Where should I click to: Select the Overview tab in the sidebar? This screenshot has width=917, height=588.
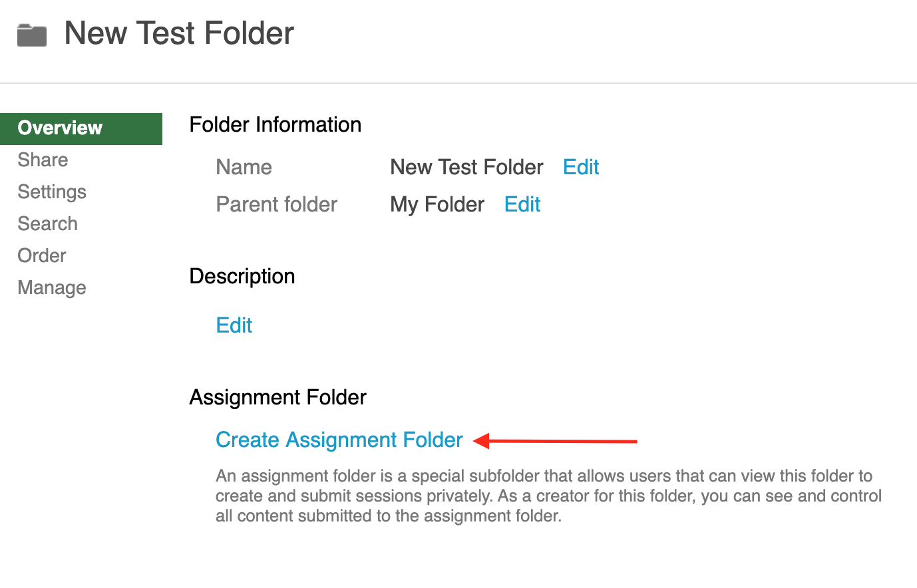click(x=81, y=128)
